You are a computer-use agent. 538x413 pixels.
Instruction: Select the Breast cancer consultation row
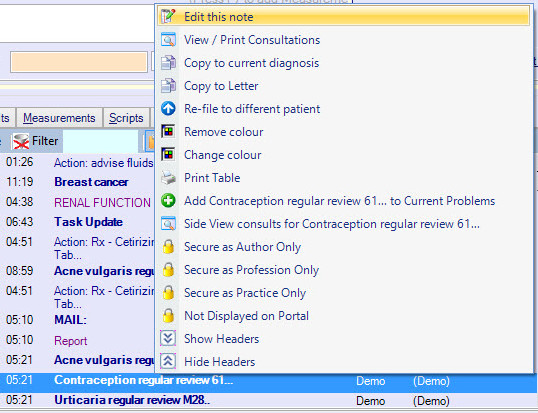click(x=78, y=182)
